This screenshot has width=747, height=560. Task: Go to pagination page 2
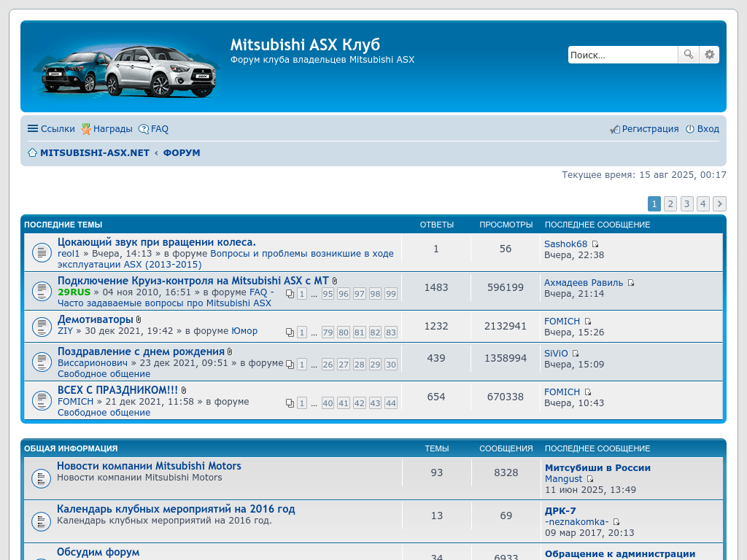pyautogui.click(x=670, y=204)
